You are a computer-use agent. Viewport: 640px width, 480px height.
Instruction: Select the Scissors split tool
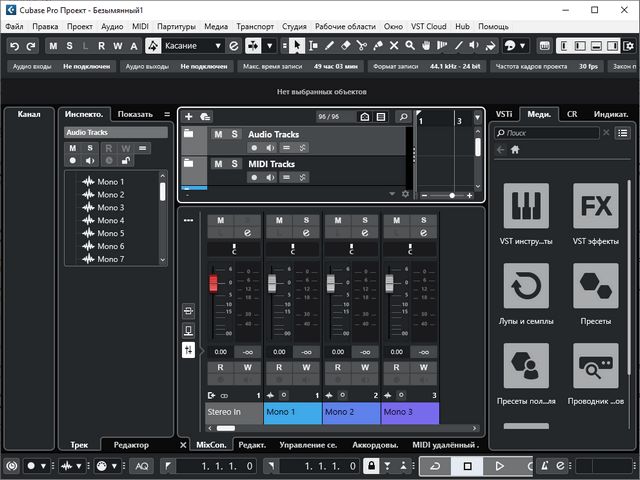(x=364, y=46)
